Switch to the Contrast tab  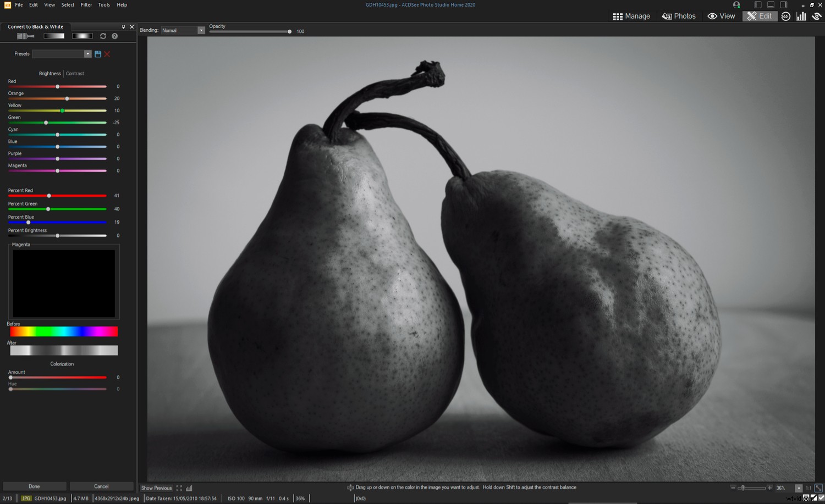point(75,73)
